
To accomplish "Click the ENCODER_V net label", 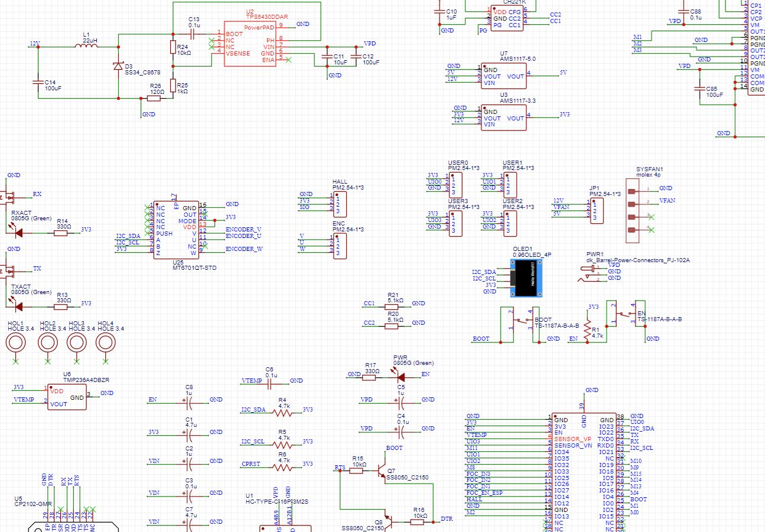I will point(243,229).
